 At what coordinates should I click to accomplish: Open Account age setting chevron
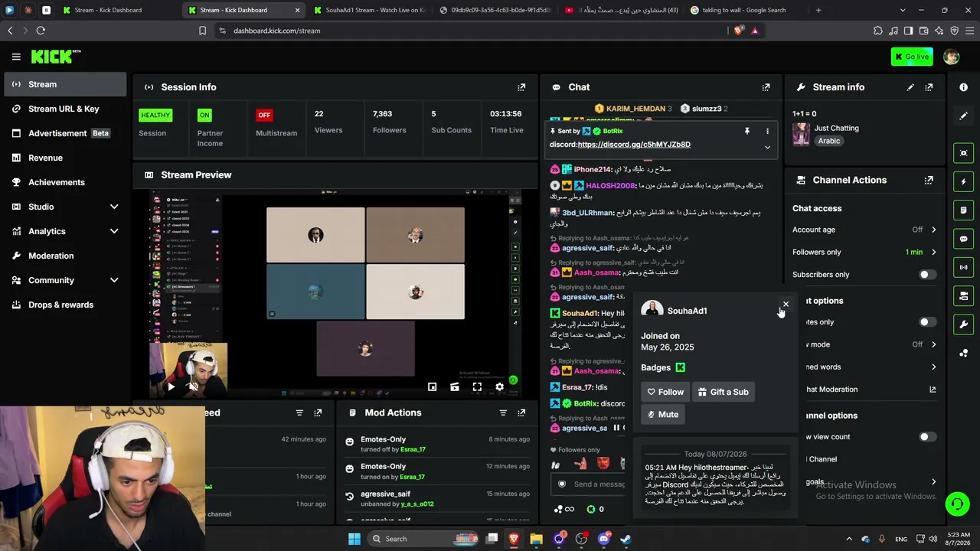coord(933,230)
